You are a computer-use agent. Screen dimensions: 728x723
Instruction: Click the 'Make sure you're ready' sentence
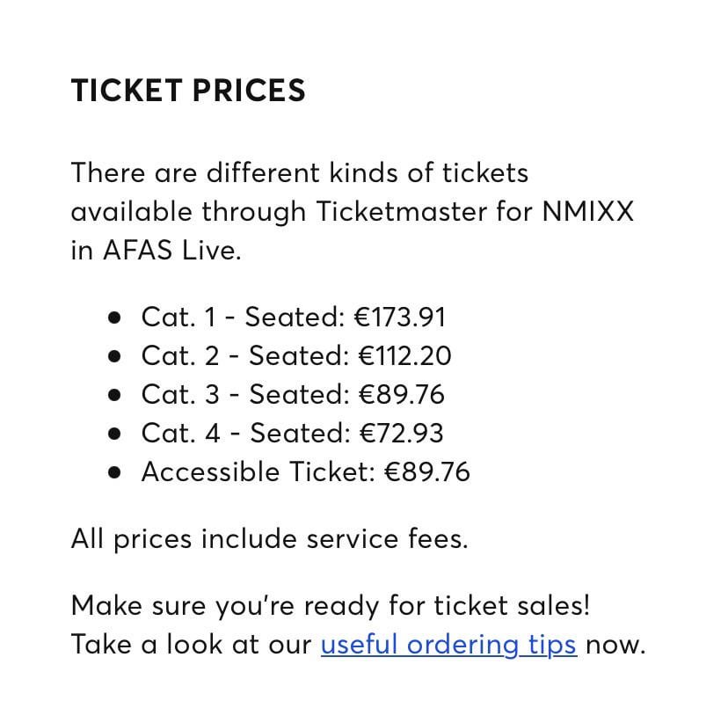[x=331, y=606]
